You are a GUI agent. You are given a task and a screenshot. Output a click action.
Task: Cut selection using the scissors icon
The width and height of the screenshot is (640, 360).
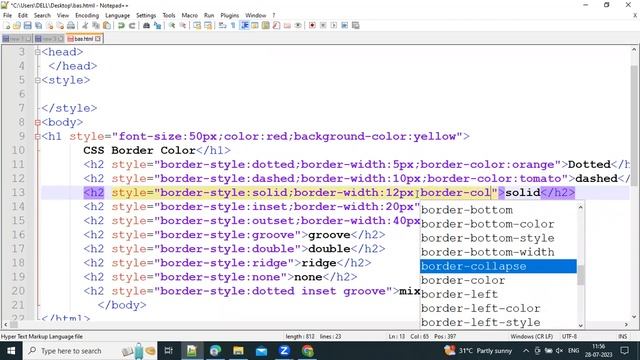(84, 25)
